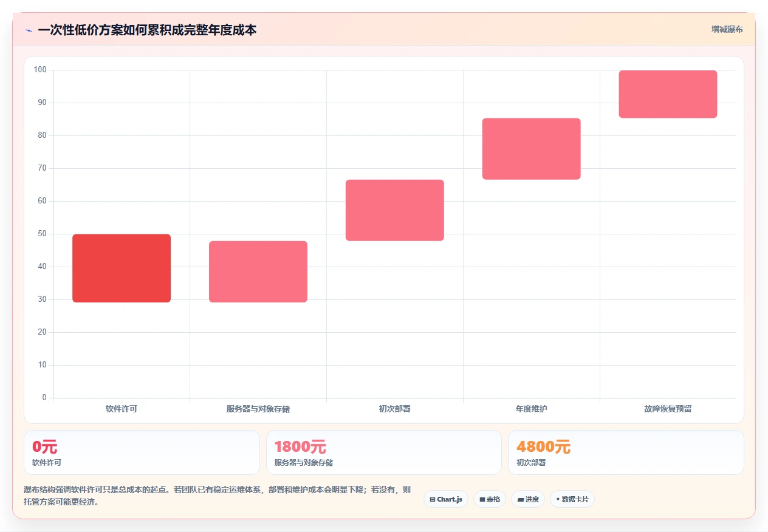Select the 初次部署 waterfall bar

click(x=395, y=210)
